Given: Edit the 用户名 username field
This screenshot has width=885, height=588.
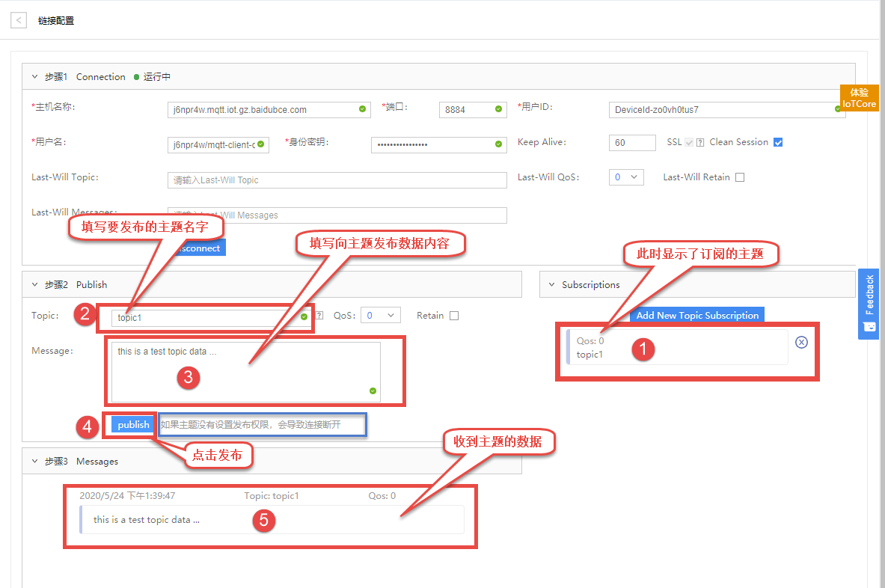Looking at the screenshot, I should [218, 144].
